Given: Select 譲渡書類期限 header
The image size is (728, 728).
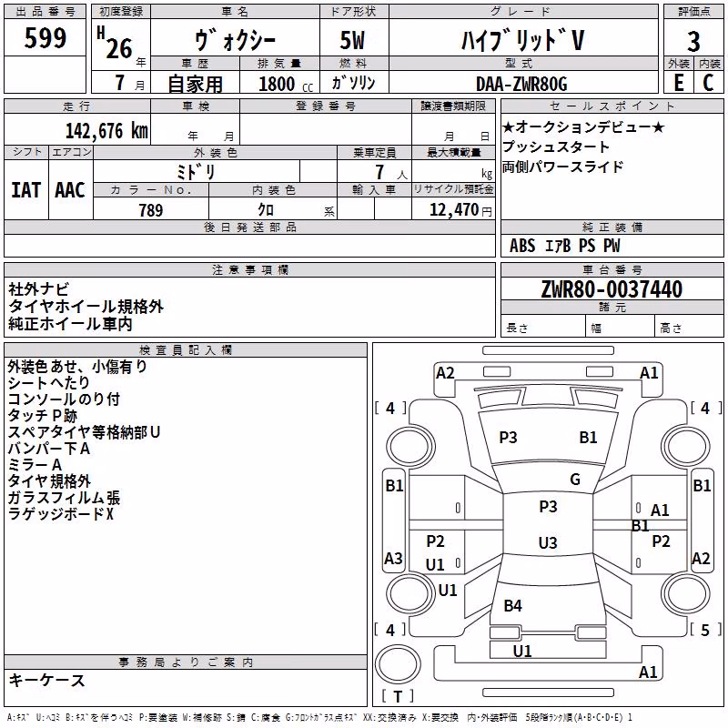Looking at the screenshot, I should (453, 106).
